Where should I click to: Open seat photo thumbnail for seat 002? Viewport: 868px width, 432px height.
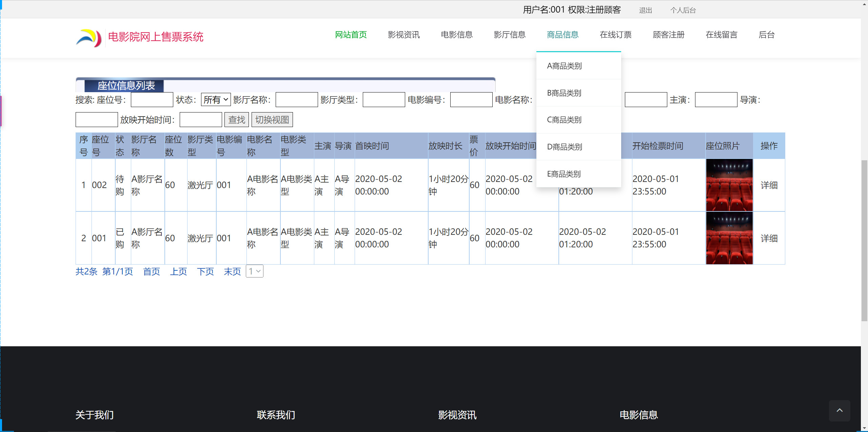(729, 185)
